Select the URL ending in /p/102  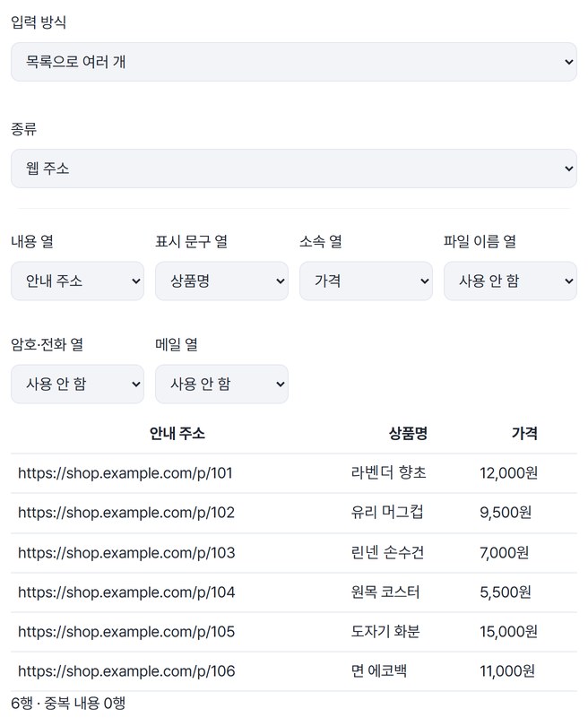pyautogui.click(x=125, y=513)
